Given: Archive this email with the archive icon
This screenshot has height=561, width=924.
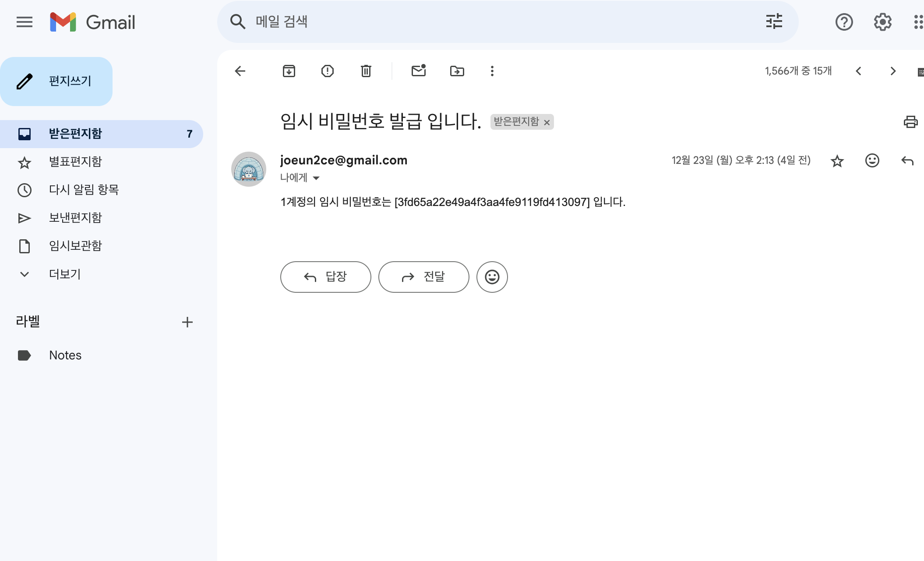Looking at the screenshot, I should [x=289, y=71].
